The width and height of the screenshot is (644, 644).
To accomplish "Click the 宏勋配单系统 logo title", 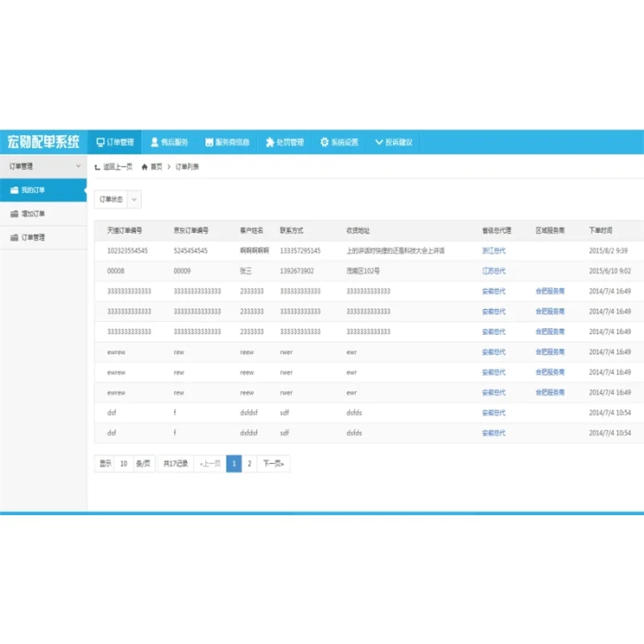I will pyautogui.click(x=43, y=142).
